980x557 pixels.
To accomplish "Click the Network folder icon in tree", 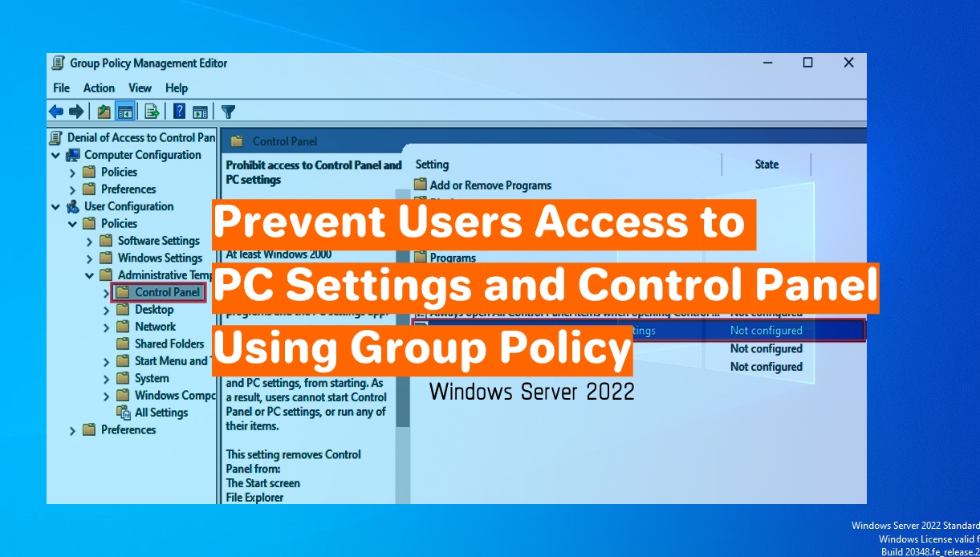I will (123, 326).
